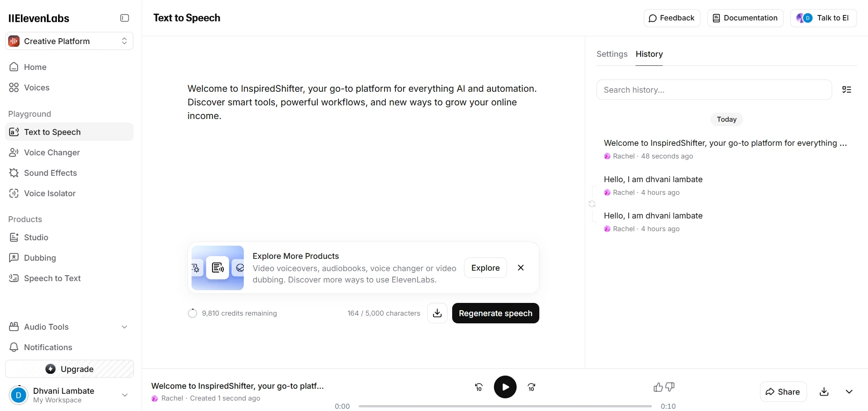Click the Notifications bell icon
The height and width of the screenshot is (411, 868).
click(14, 347)
